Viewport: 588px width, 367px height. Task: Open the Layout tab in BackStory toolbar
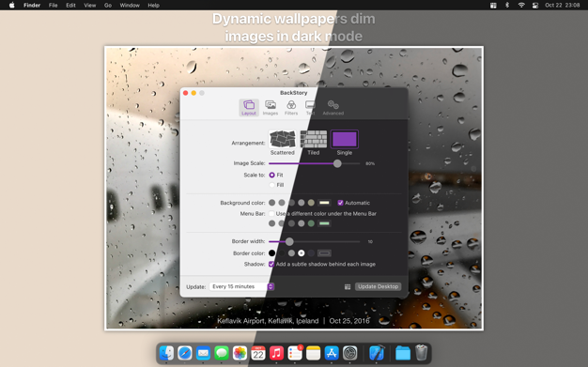[249, 108]
